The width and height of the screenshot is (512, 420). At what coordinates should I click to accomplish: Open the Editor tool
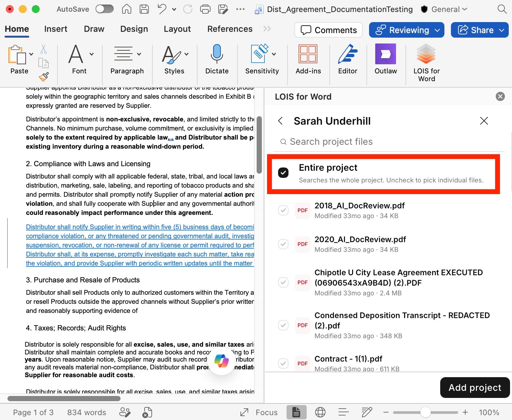pos(348,59)
